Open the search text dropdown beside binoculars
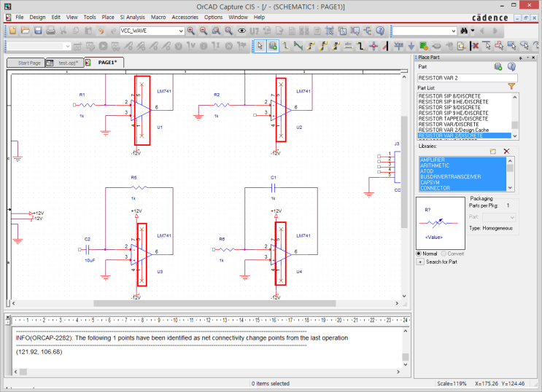This screenshot has width=542, height=392. pyautogui.click(x=454, y=31)
